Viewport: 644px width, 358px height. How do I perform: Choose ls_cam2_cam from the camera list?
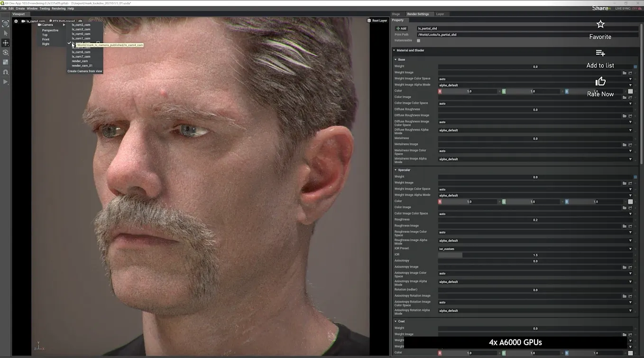[x=81, y=25]
